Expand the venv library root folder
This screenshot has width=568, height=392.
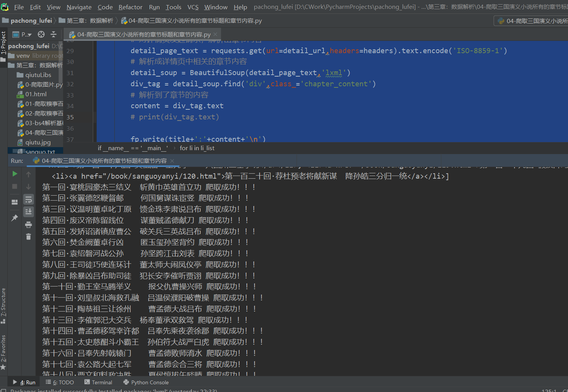[35, 55]
